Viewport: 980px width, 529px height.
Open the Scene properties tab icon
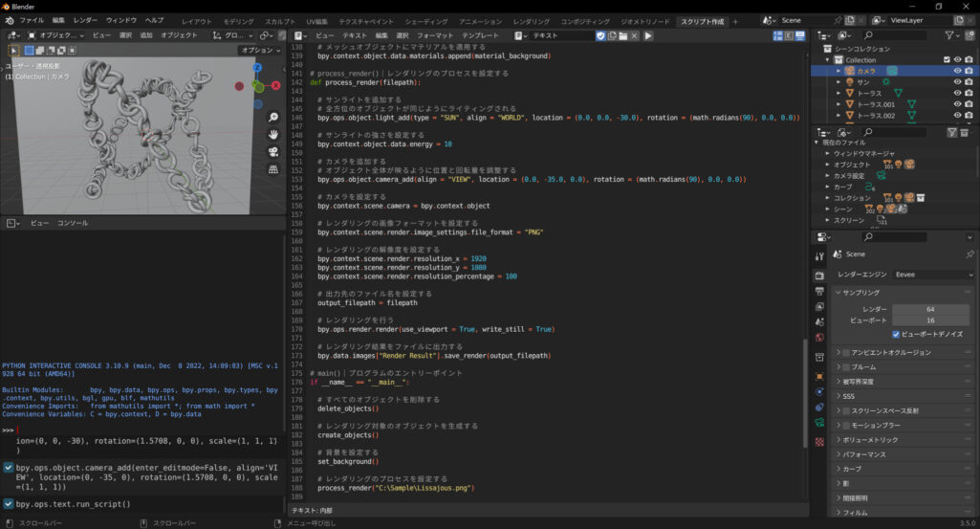(x=819, y=321)
